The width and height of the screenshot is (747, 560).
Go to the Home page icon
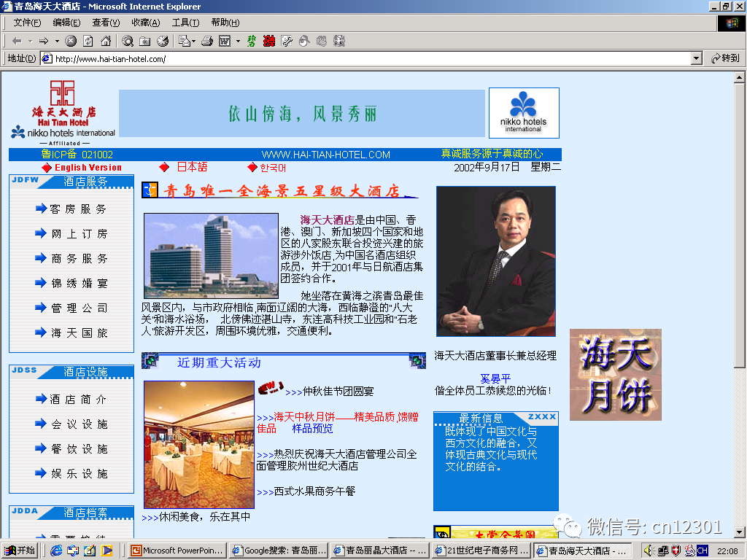(x=106, y=42)
